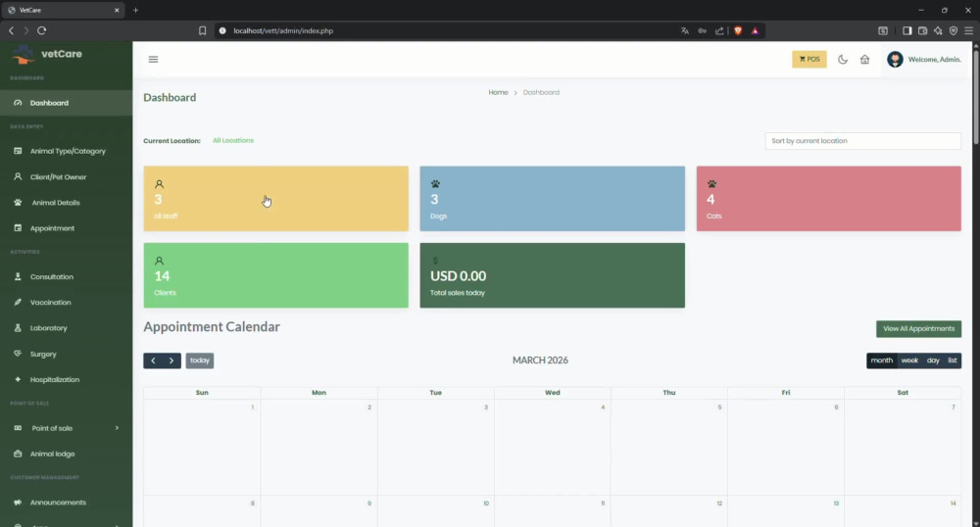980x527 pixels.
Task: Click the green Clients card
Action: pos(276,275)
